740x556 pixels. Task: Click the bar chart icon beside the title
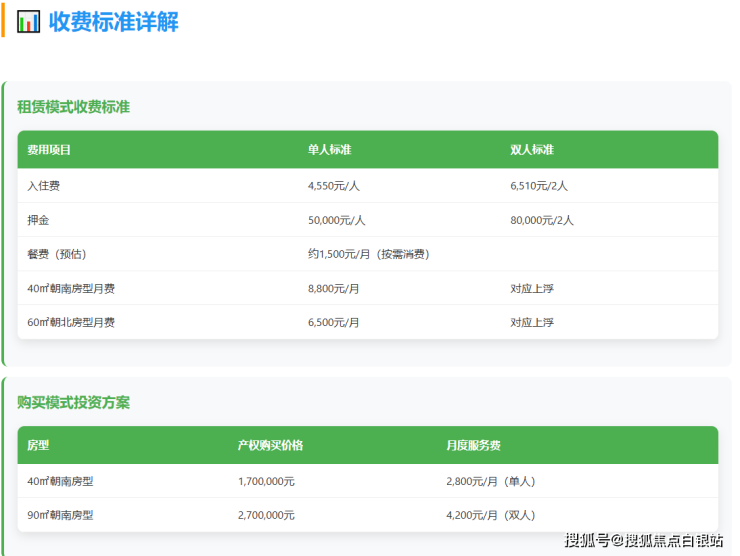click(29, 21)
